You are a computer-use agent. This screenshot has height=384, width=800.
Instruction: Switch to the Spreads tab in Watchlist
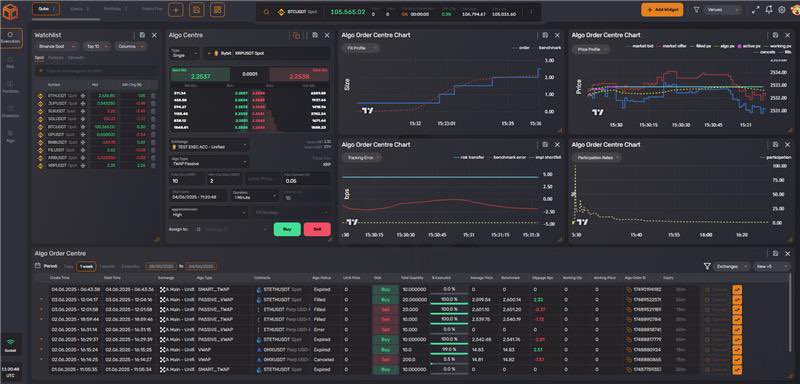pyautogui.click(x=76, y=58)
